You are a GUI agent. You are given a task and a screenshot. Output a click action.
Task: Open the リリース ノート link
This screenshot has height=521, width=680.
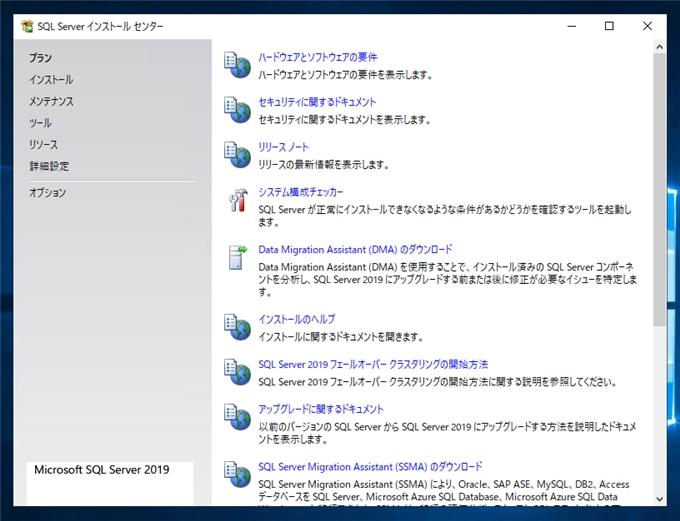[283, 147]
